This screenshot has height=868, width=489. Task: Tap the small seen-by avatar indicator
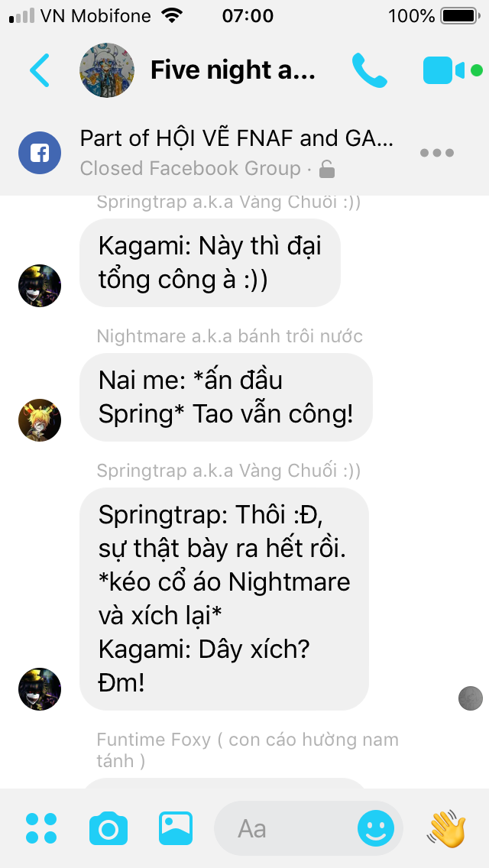coord(471,698)
